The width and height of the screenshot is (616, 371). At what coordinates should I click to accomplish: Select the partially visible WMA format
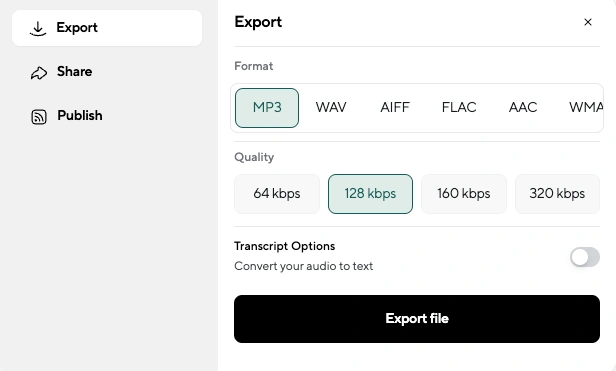[x=586, y=108]
